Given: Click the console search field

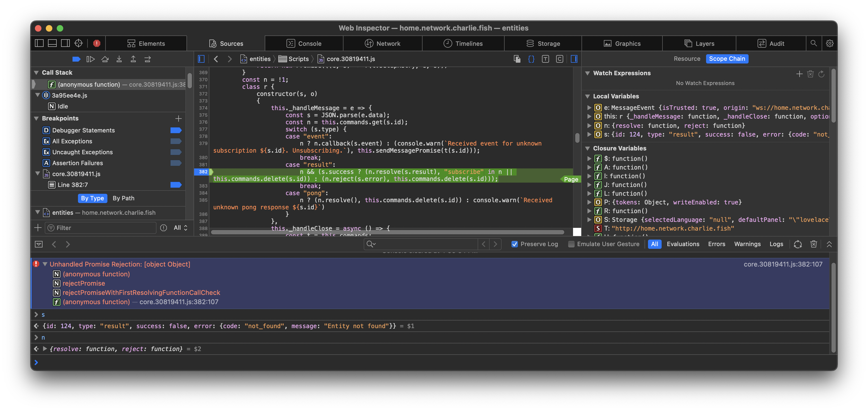Looking at the screenshot, I should [x=421, y=244].
